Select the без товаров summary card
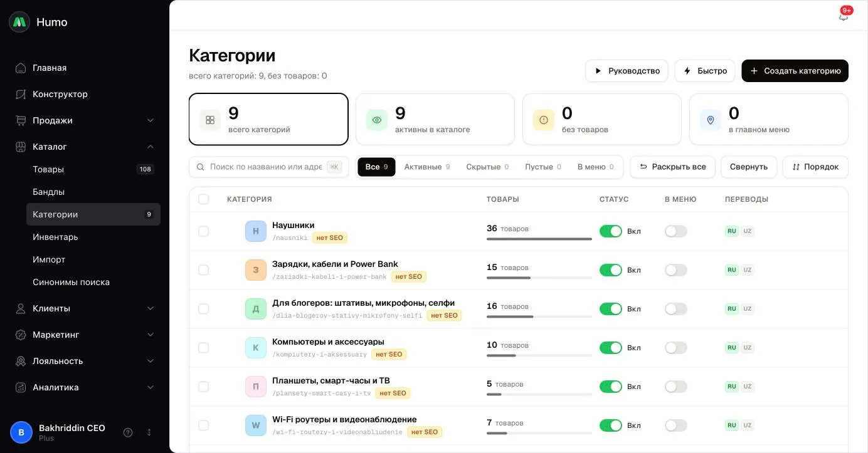Image resolution: width=868 pixels, height=453 pixels. point(602,120)
